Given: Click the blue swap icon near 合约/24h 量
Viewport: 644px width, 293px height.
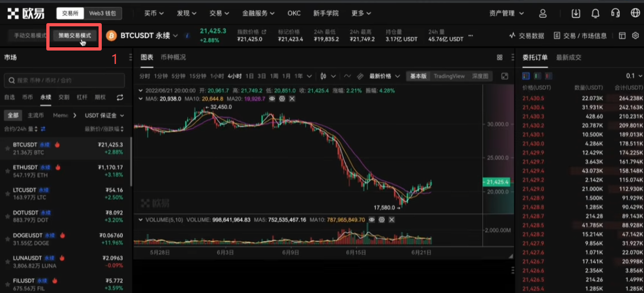Looking at the screenshot, I should click(x=43, y=128).
